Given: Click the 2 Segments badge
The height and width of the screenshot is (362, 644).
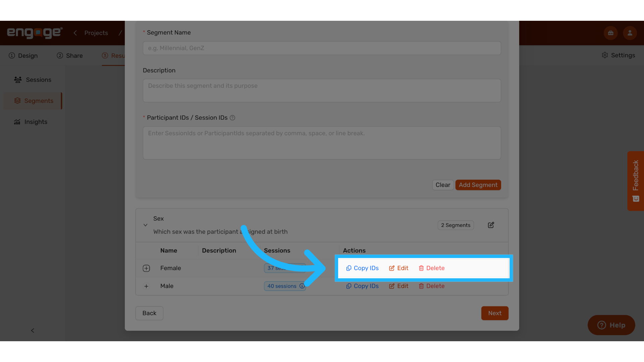Looking at the screenshot, I should coord(455,225).
